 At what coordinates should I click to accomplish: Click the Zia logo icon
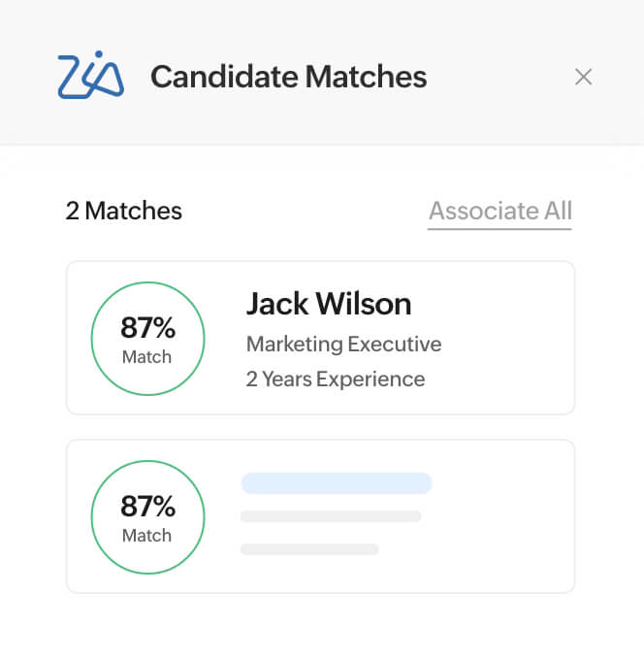[x=91, y=75]
